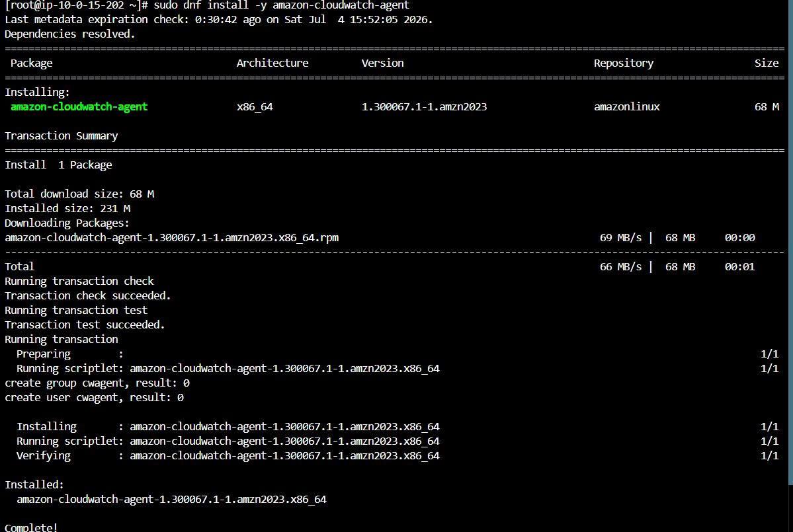Click the root@ip-10-0-15-202 prompt
793x532 pixels.
click(76, 5)
